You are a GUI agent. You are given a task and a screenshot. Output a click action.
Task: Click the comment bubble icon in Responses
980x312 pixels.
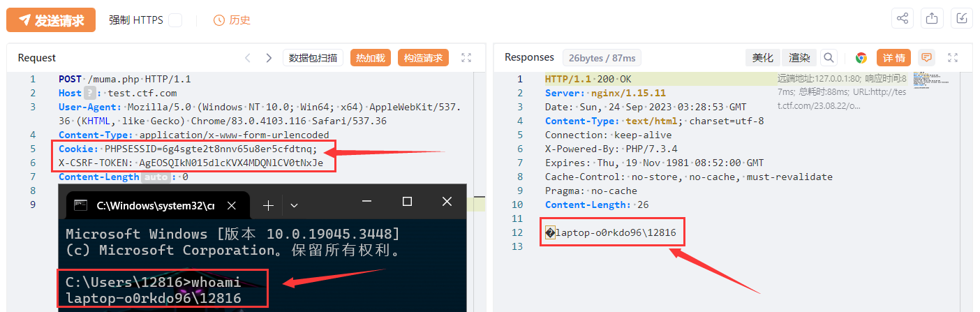pos(927,57)
